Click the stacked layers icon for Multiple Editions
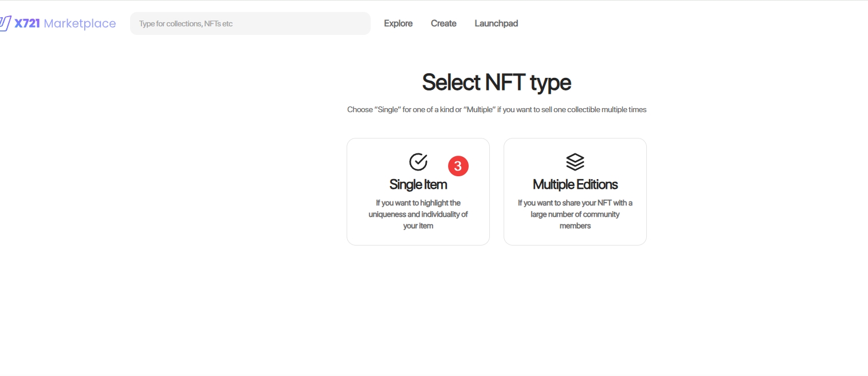 pyautogui.click(x=575, y=162)
